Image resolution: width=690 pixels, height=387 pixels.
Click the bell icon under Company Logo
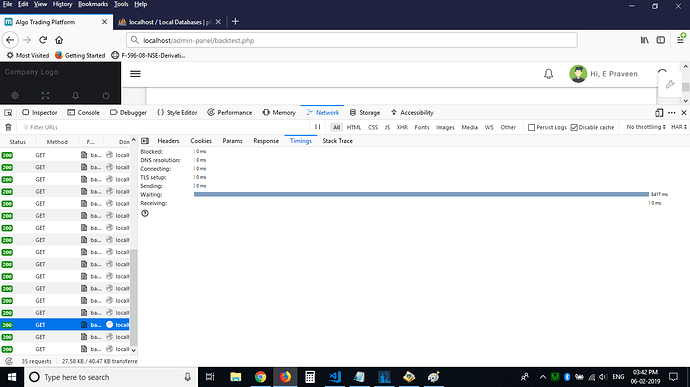76,95
